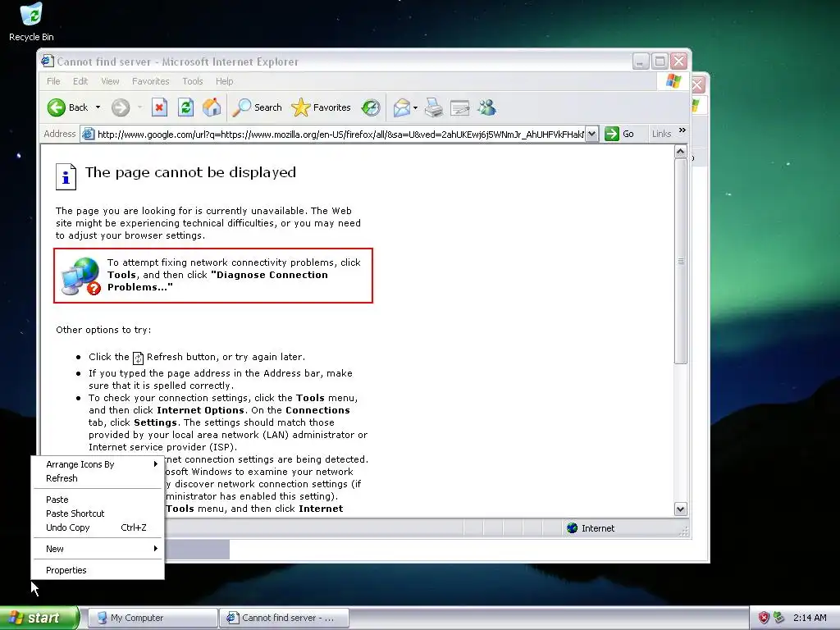Screen dimensions: 840x630
Task: Select Paste from context menu
Action: [x=98, y=500]
